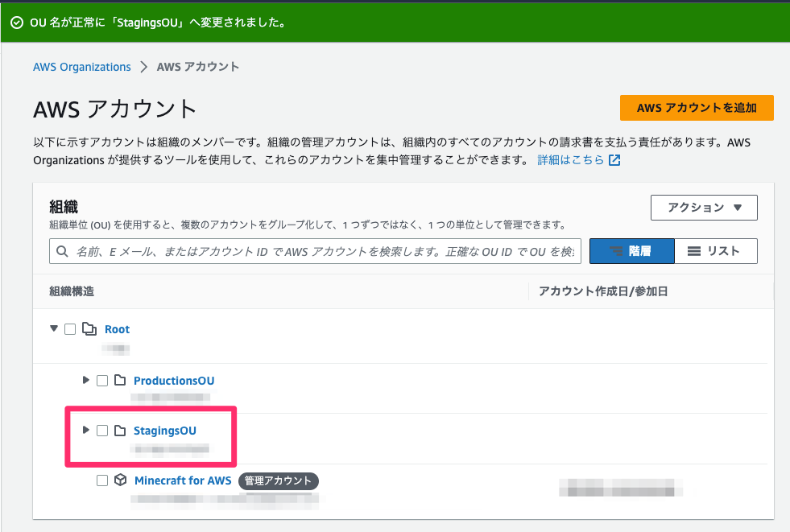Click the search magnifier icon

(63, 251)
